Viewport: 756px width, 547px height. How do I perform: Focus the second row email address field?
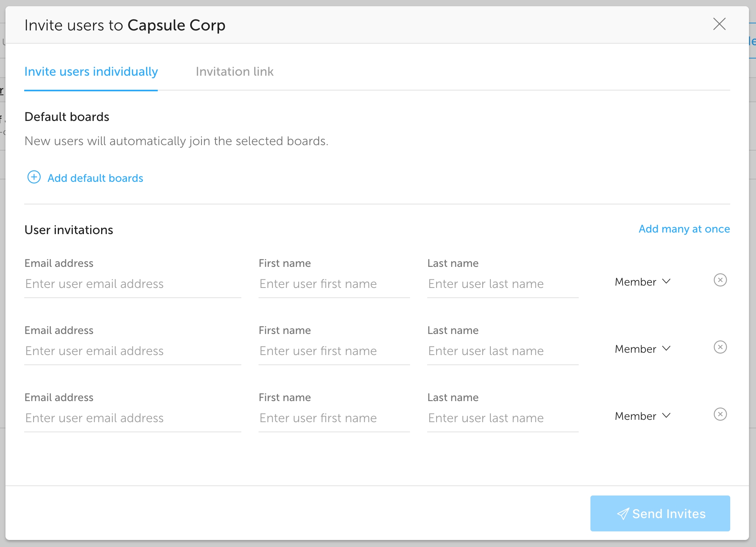132,351
